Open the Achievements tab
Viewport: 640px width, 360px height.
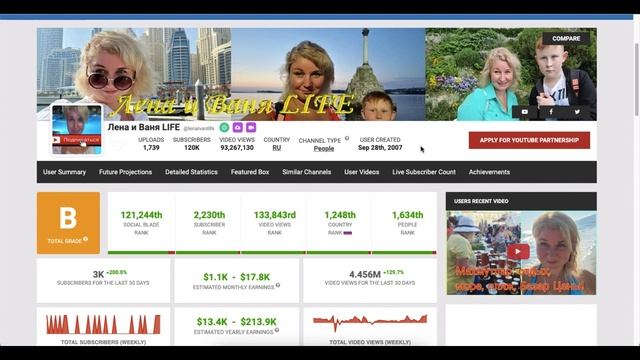click(489, 172)
